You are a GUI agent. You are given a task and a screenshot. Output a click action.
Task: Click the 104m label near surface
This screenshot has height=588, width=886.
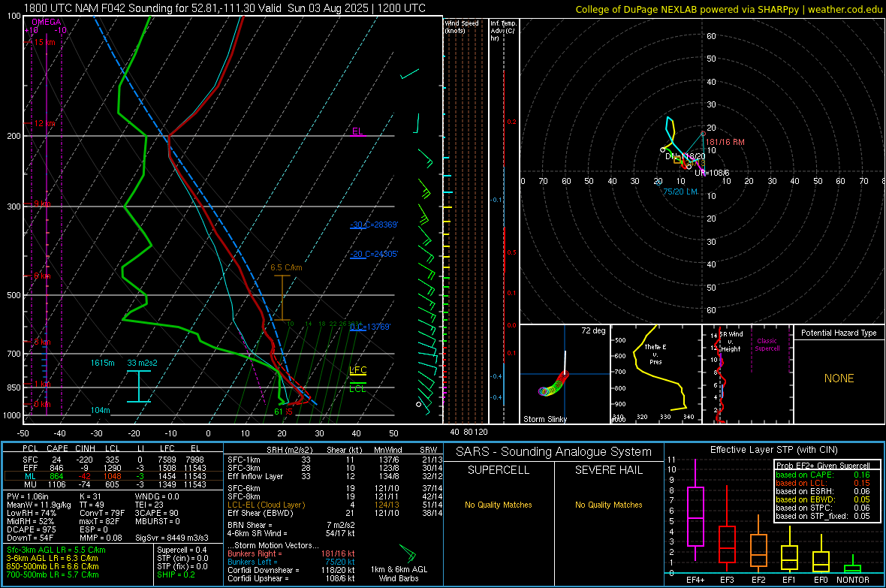101,411
